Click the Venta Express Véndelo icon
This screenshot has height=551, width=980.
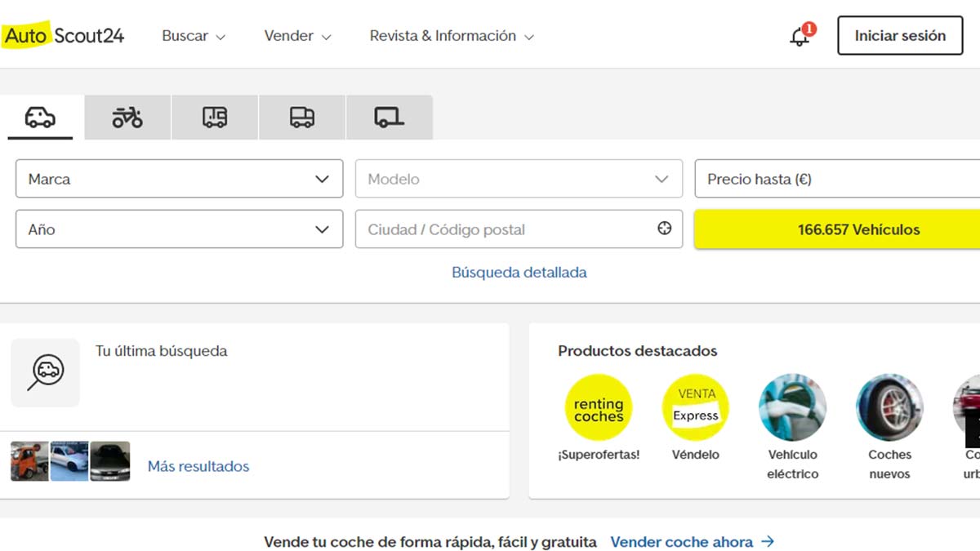point(695,408)
